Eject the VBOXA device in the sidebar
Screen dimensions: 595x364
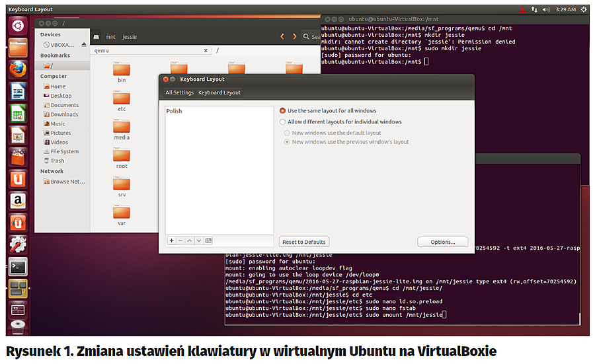[84, 44]
